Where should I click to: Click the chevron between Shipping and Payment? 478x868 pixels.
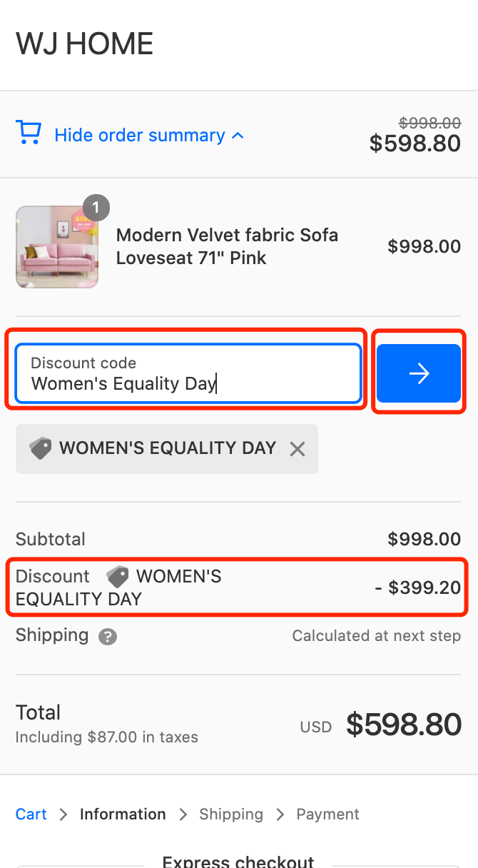point(280,814)
